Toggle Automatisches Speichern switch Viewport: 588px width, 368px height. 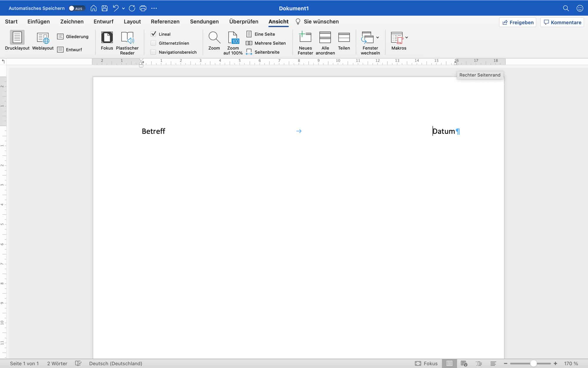[x=77, y=8]
